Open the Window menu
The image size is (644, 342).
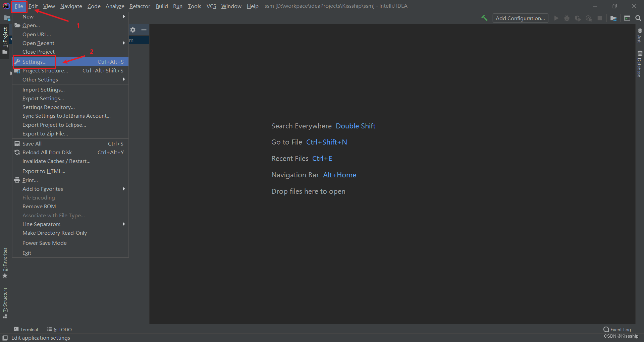(231, 6)
